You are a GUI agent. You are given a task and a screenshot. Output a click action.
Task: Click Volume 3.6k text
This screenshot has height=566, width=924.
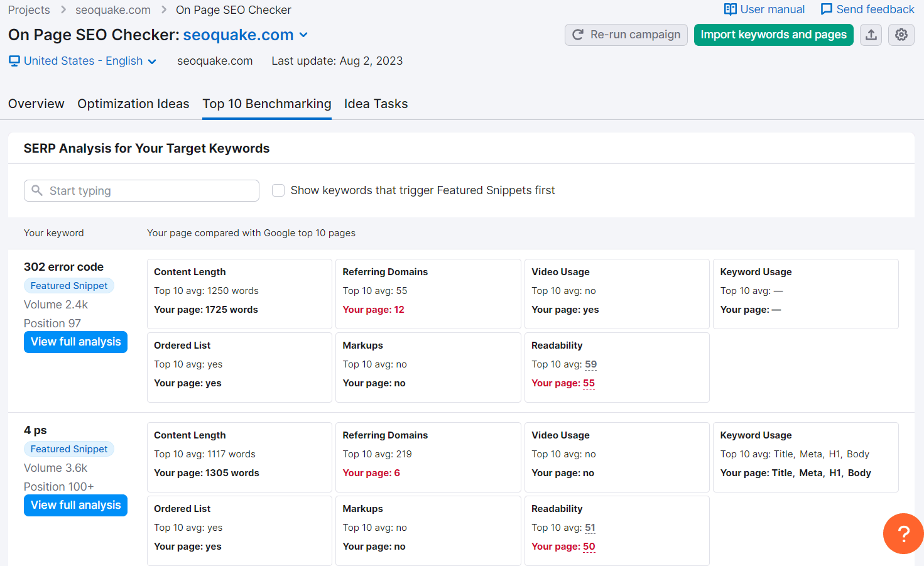55,468
